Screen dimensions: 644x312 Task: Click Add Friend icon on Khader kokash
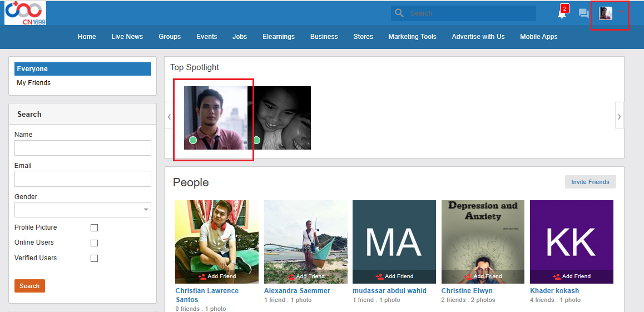coord(557,276)
